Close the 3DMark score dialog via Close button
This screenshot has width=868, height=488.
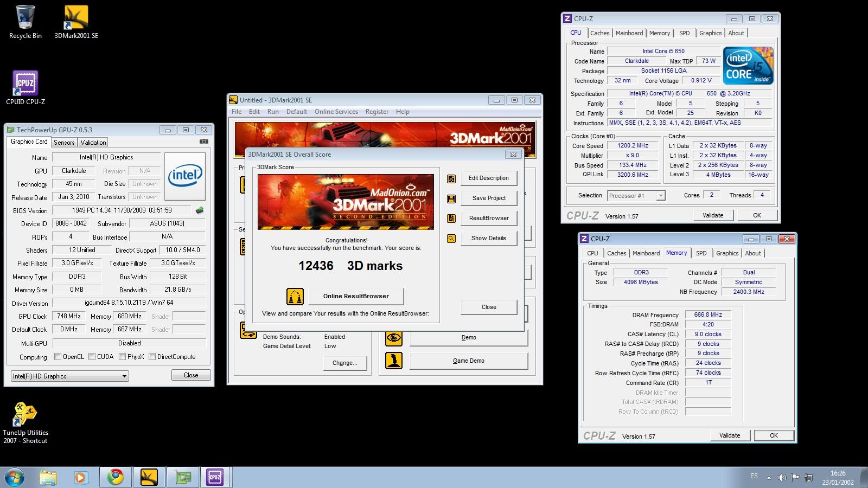(x=489, y=307)
